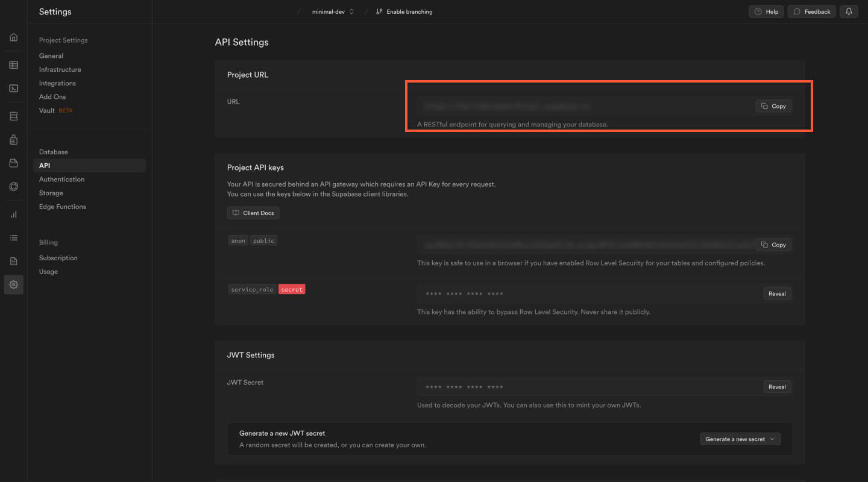
Task: Open Storage settings
Action: [51, 193]
